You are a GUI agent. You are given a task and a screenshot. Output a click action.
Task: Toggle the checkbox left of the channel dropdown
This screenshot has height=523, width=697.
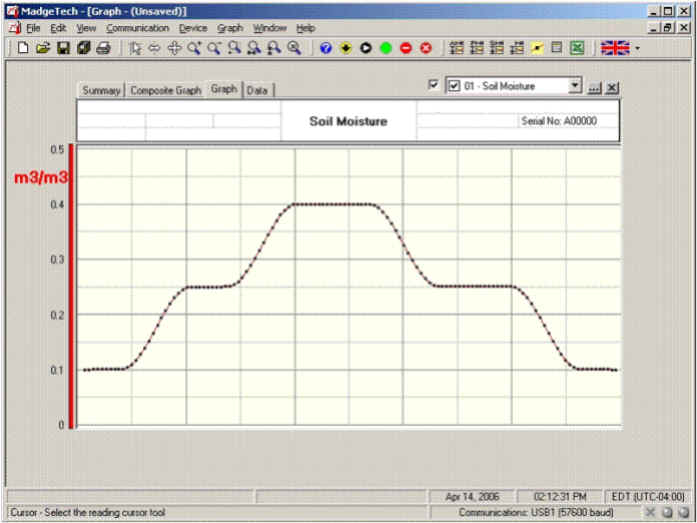[433, 85]
